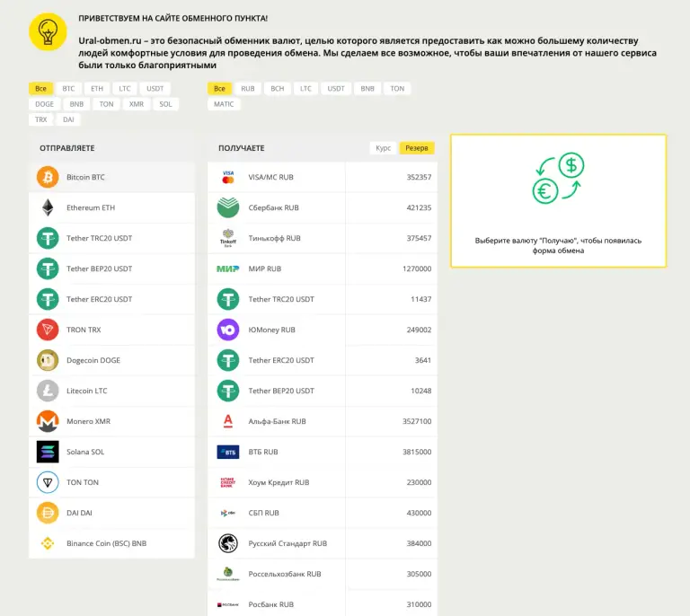Viewport: 690px width, 616px height.
Task: Click the purple ЮMoney icon
Action: (x=228, y=330)
